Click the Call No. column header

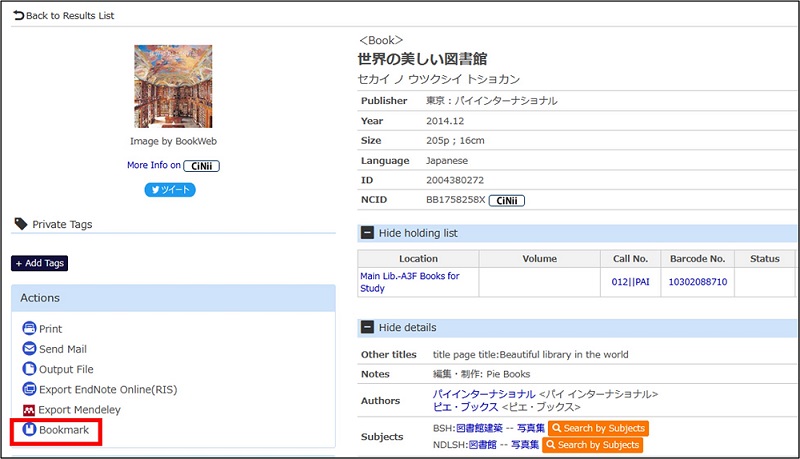pos(631,259)
